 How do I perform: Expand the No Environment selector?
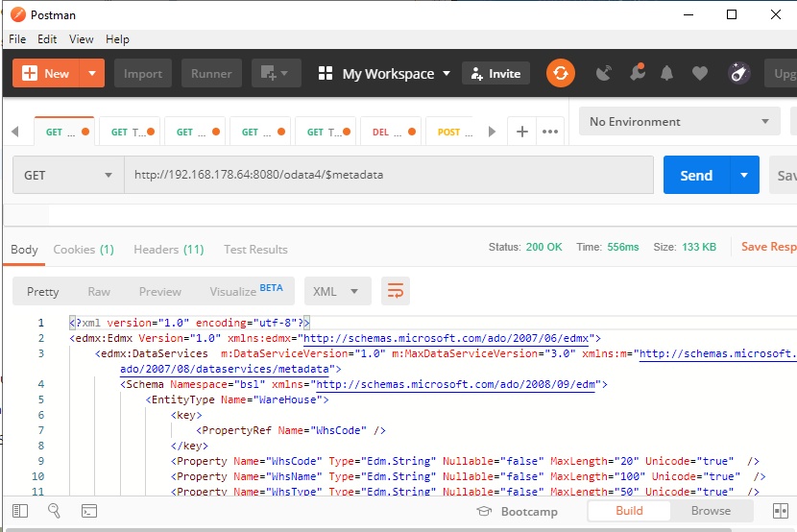(679, 122)
